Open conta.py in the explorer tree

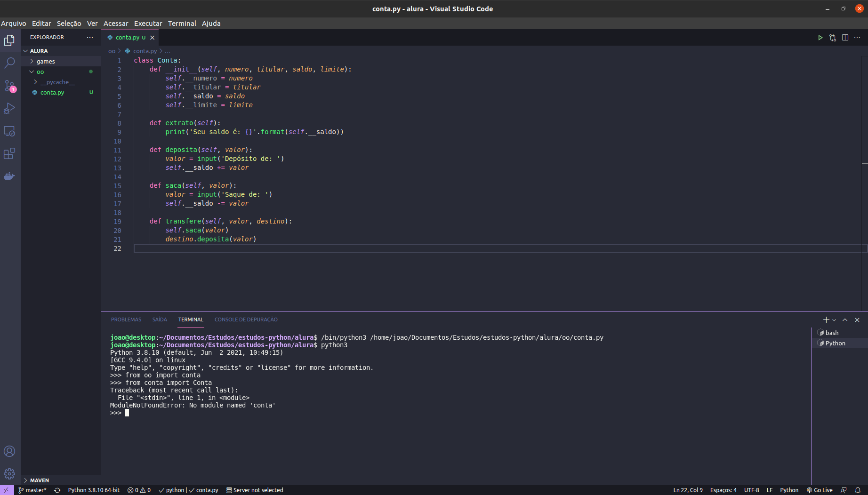tap(61, 92)
